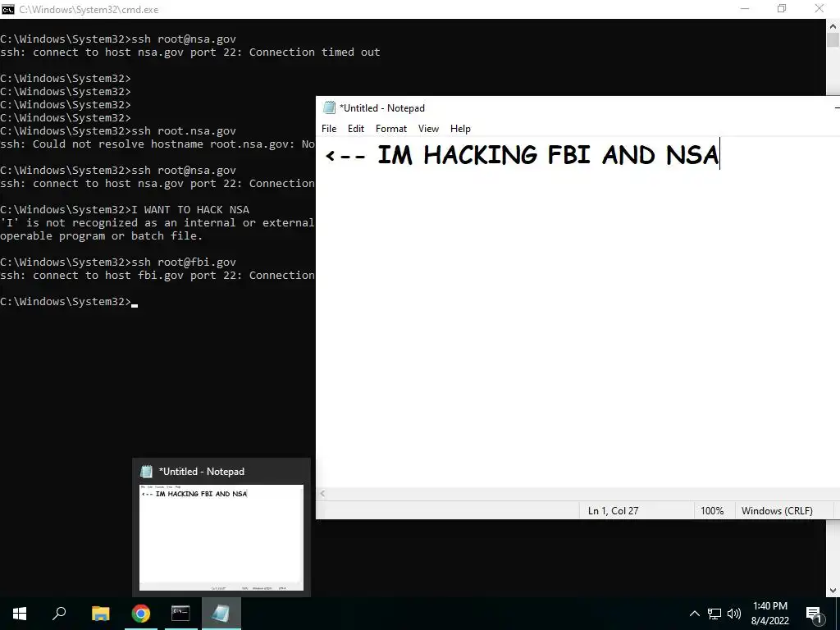Click the last cmd prompt line with the cursor
840x630 pixels.
click(x=69, y=302)
